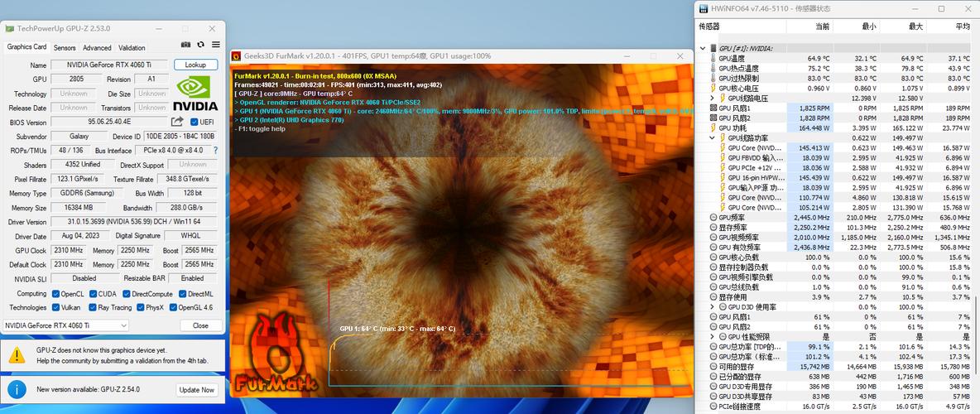
Task: Expand the GPU 性能受限 row
Action: [712, 336]
